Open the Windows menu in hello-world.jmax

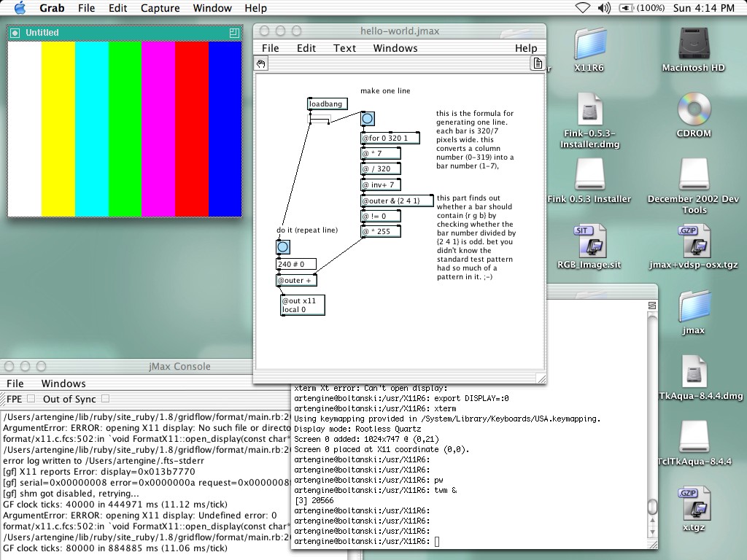pos(395,48)
